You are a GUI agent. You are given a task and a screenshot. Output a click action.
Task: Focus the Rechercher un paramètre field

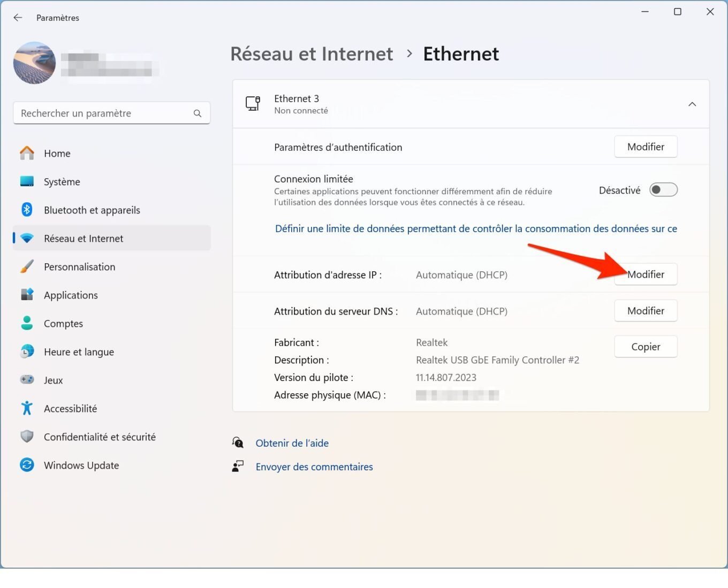click(111, 113)
